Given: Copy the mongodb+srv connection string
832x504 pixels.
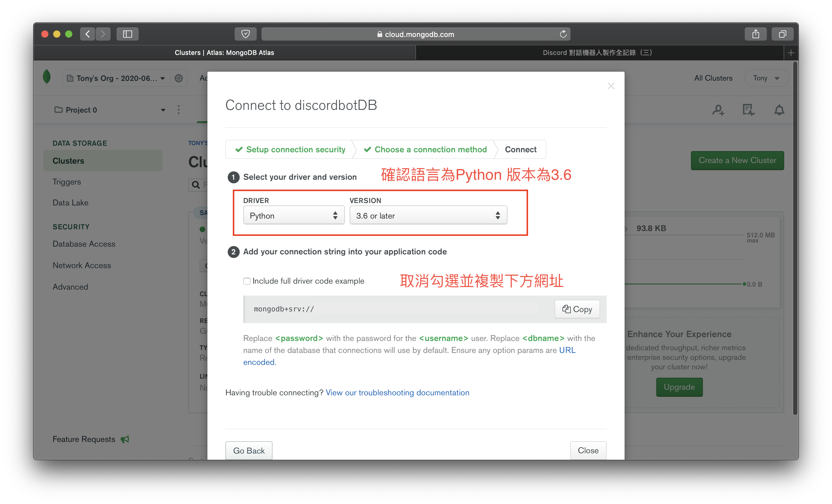Looking at the screenshot, I should [577, 309].
